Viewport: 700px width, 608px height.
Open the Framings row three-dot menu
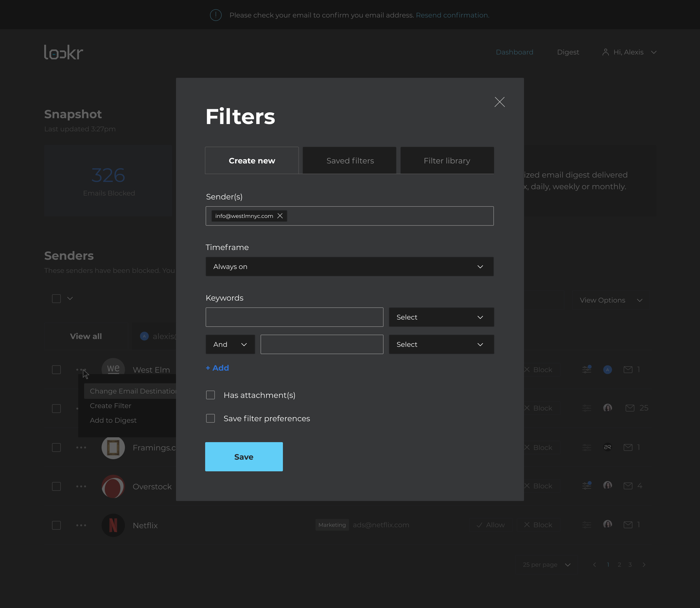pyautogui.click(x=81, y=447)
